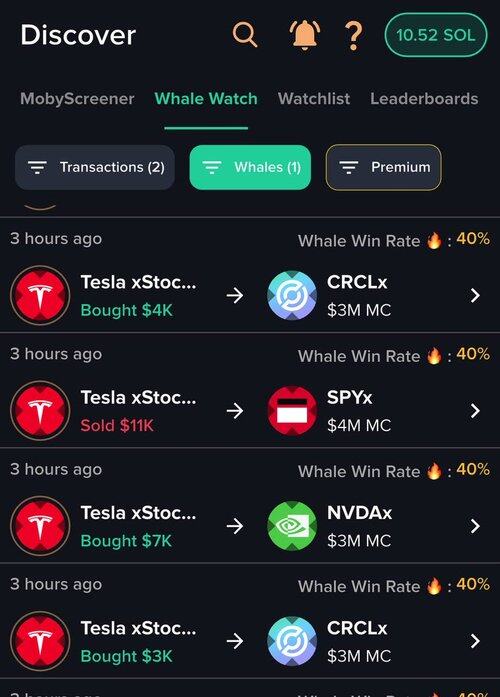The height and width of the screenshot is (697, 500).
Task: Switch to the Leaderboards tab
Action: tap(424, 99)
